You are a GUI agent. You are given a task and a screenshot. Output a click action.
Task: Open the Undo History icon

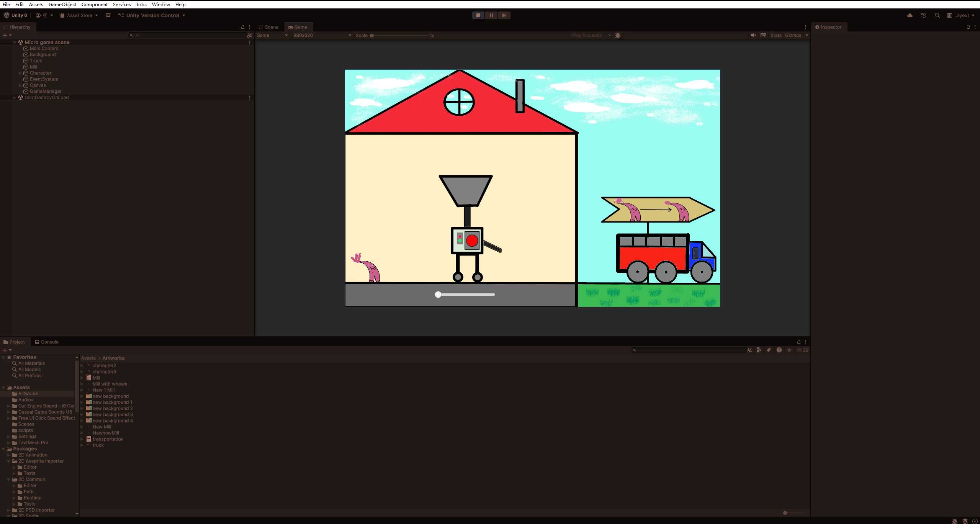[923, 15]
